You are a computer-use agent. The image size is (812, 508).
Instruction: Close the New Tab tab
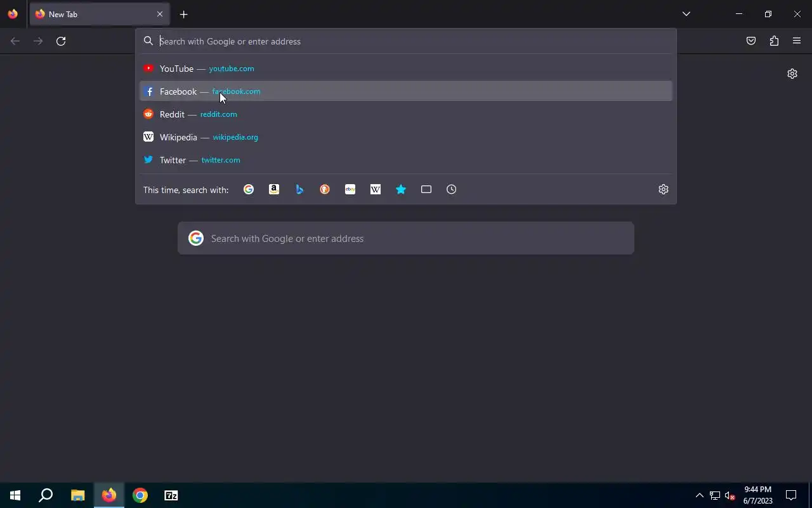160,14
